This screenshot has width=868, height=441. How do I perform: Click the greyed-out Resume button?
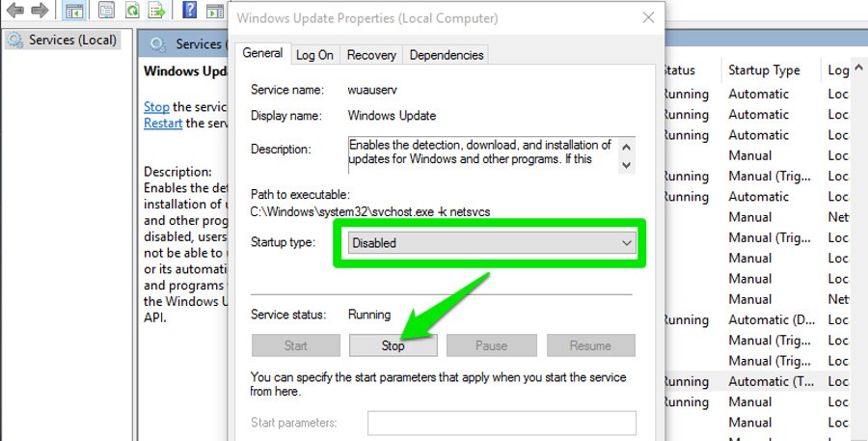click(x=590, y=345)
